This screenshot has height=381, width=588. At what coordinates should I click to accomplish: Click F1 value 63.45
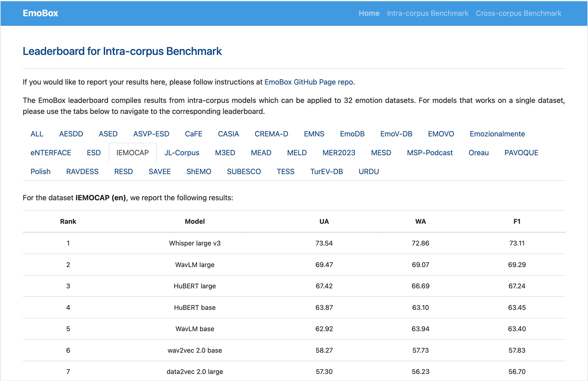click(517, 308)
